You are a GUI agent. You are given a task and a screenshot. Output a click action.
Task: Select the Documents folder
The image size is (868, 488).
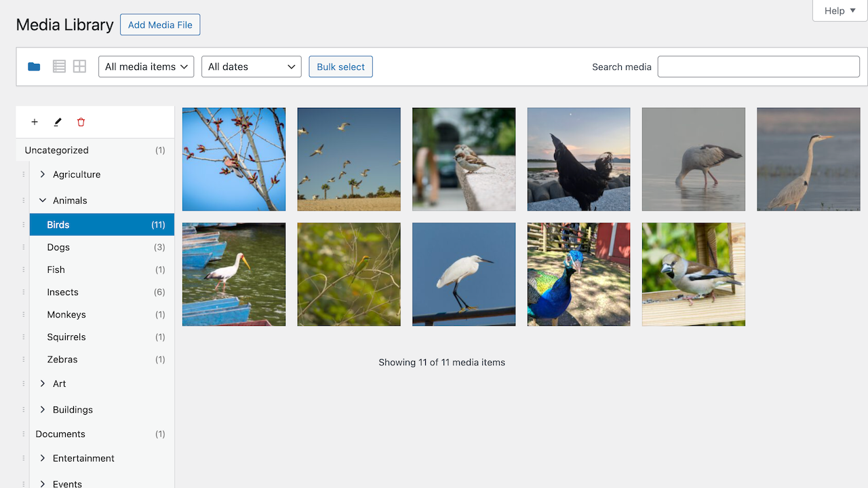click(102, 434)
